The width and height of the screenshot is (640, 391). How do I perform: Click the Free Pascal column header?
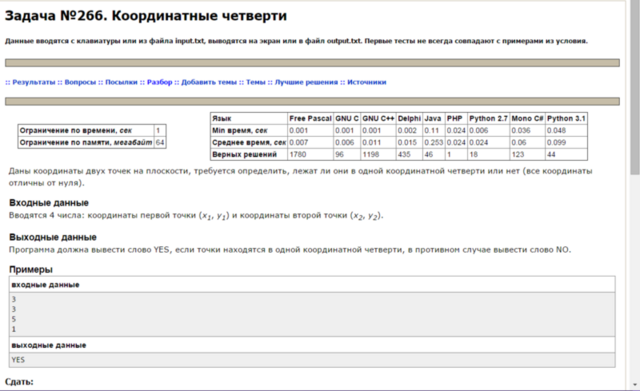310,118
